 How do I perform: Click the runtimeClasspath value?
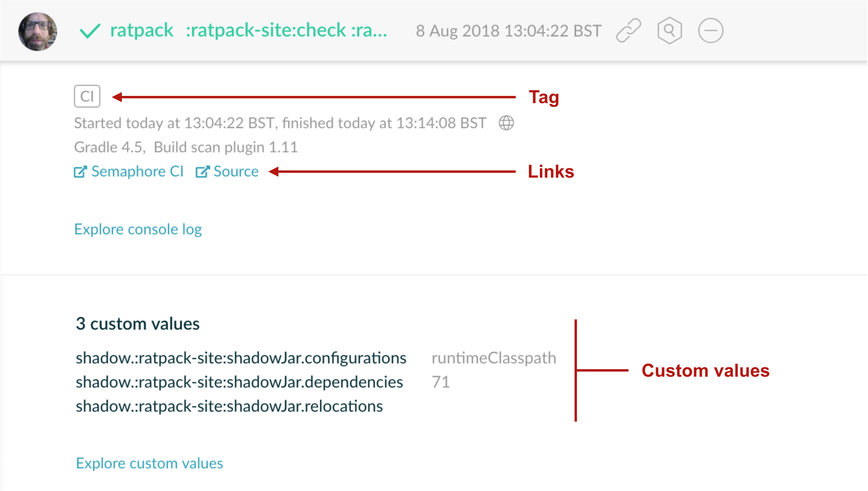tap(494, 358)
